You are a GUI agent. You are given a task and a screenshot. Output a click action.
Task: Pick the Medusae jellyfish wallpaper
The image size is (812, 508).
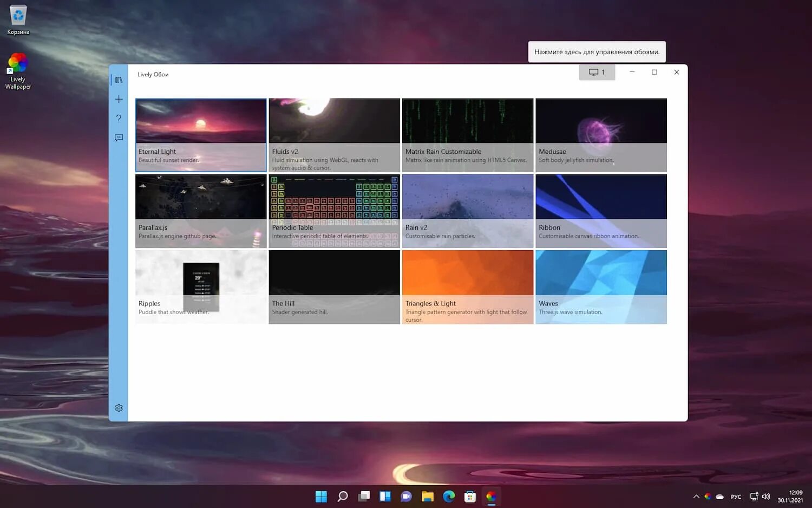[x=601, y=135]
